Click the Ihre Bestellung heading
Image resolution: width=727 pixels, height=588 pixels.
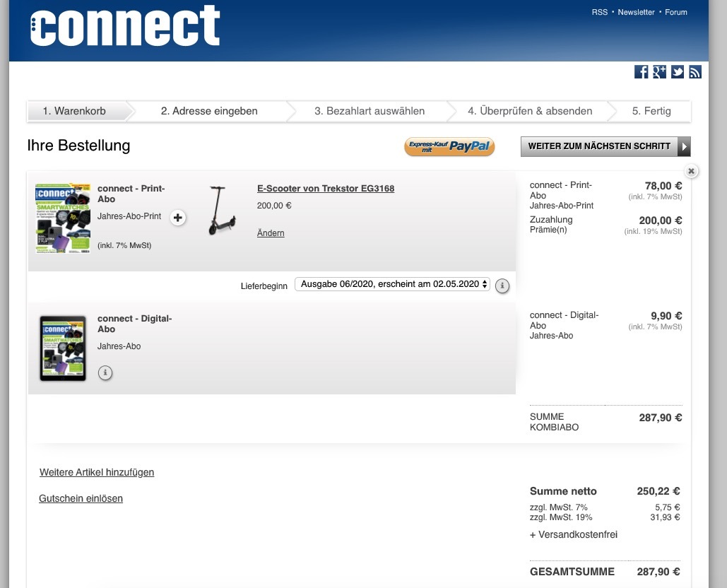point(79,146)
